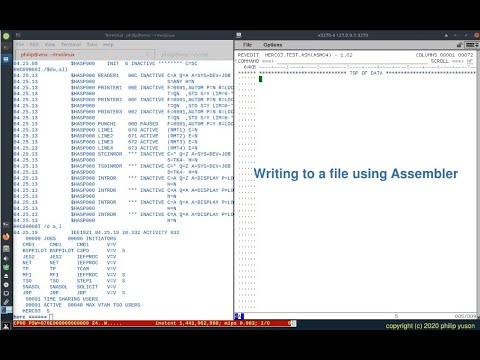
Task: Click the PRINTER3 002 INACTIVE line
Action: (123, 112)
